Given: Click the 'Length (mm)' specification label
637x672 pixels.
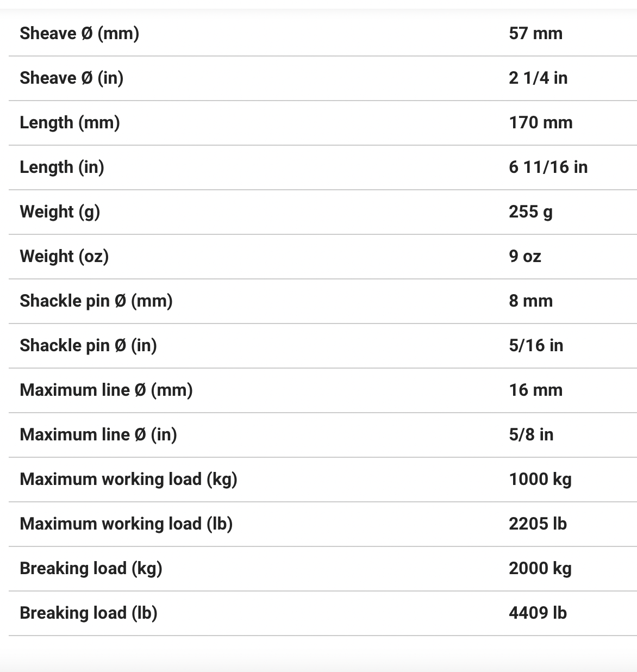Looking at the screenshot, I should coord(70,123).
